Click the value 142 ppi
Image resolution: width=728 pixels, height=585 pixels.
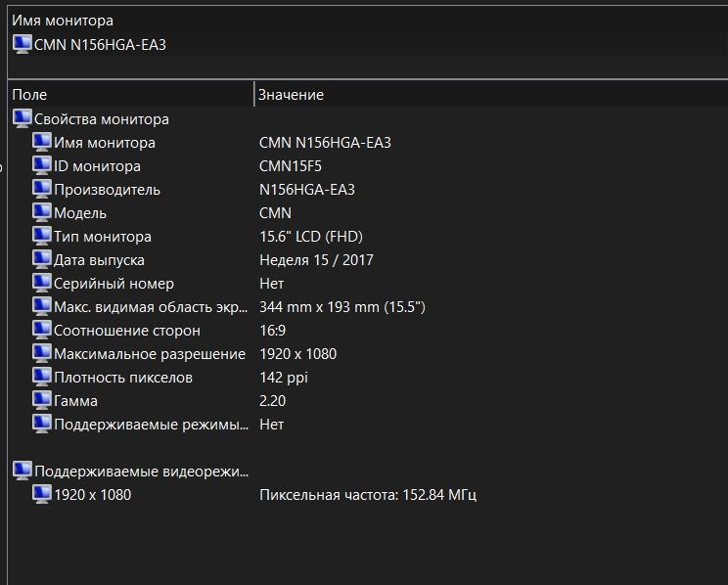(284, 378)
